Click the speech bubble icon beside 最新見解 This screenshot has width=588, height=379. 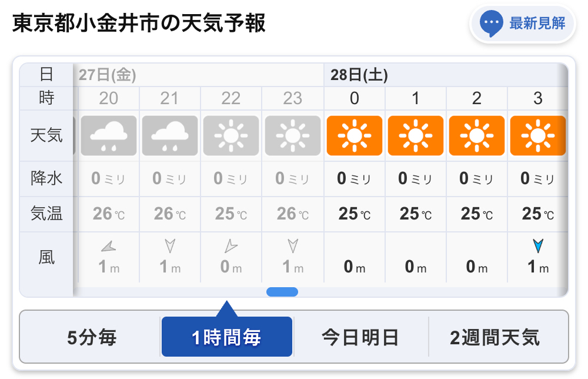pos(491,24)
